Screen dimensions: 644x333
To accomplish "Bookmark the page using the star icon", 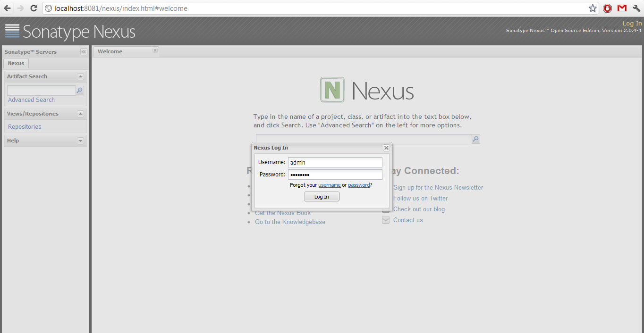I will point(593,8).
